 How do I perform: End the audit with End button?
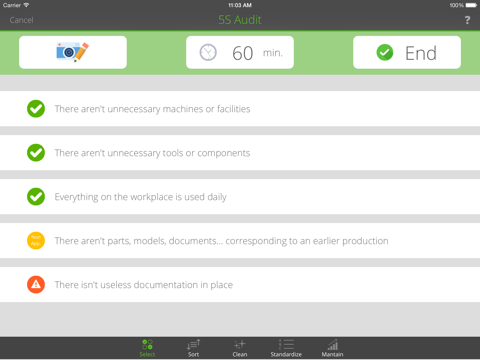[407, 52]
